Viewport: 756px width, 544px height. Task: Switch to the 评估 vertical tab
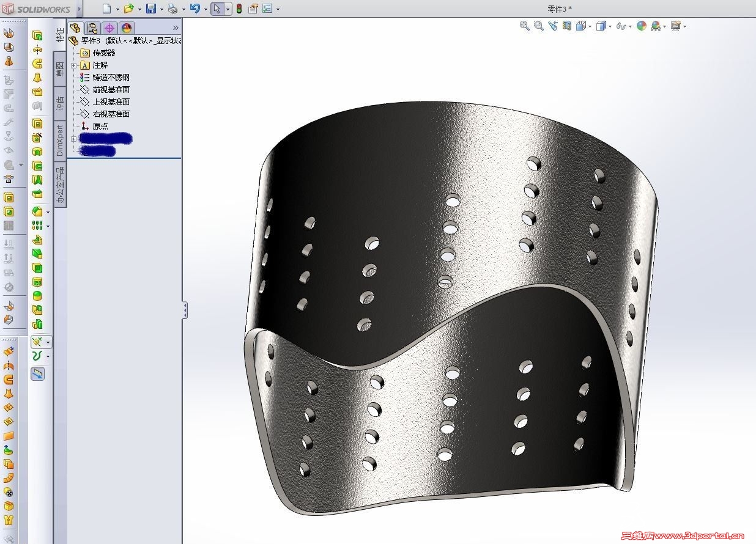60,103
